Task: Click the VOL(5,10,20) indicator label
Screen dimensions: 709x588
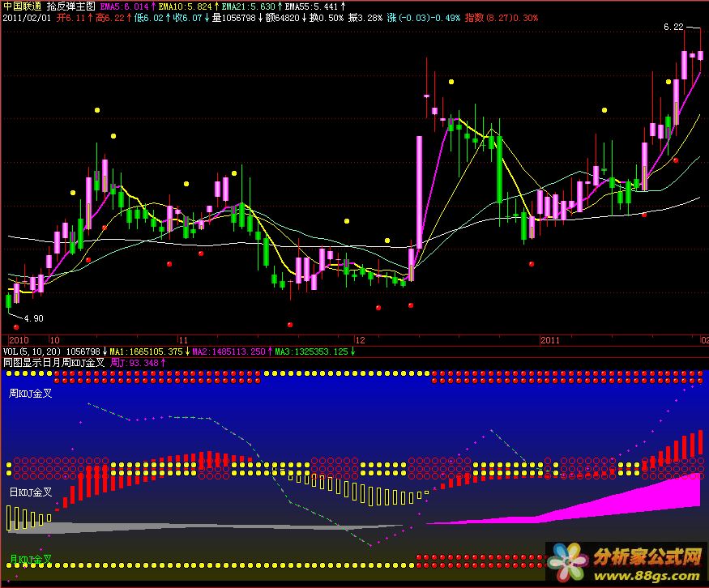Action: pyautogui.click(x=32, y=352)
